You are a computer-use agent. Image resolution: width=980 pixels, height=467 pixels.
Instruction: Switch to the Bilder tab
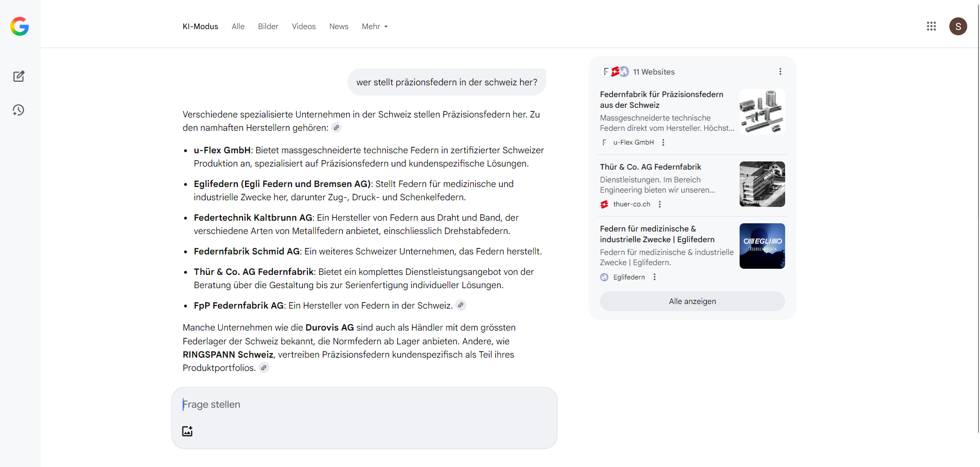coord(268,27)
